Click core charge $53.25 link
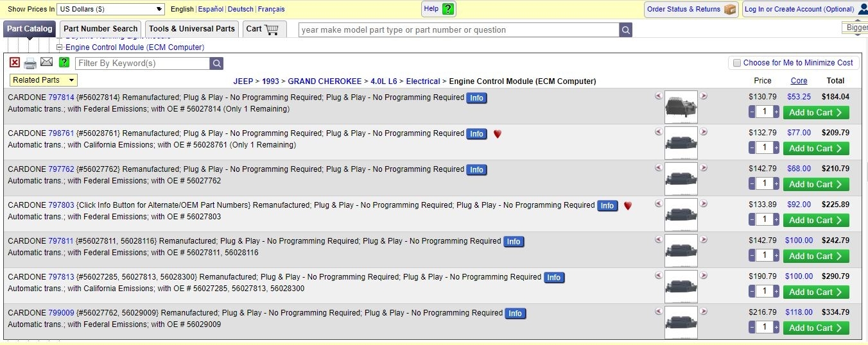868x345 pixels. 799,97
